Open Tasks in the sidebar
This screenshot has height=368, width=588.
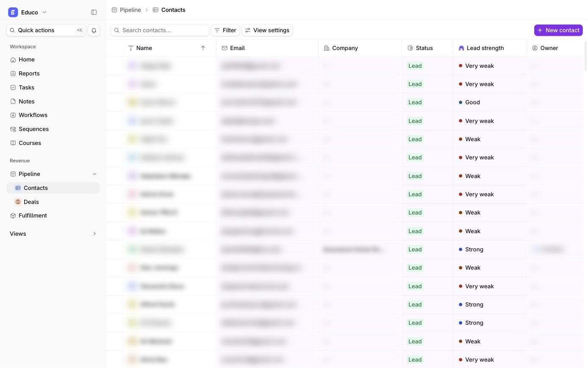pos(53,87)
